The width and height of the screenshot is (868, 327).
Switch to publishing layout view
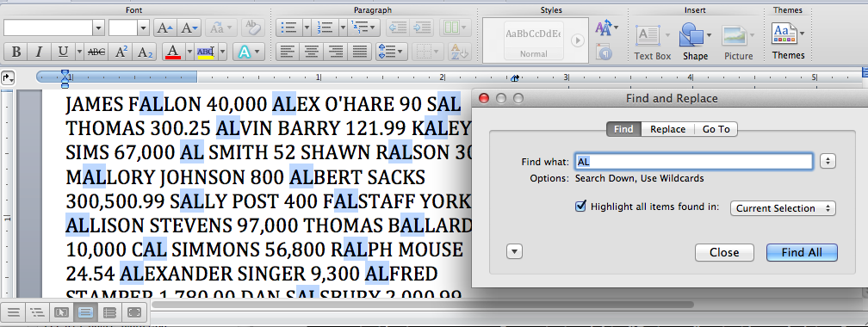tap(61, 312)
